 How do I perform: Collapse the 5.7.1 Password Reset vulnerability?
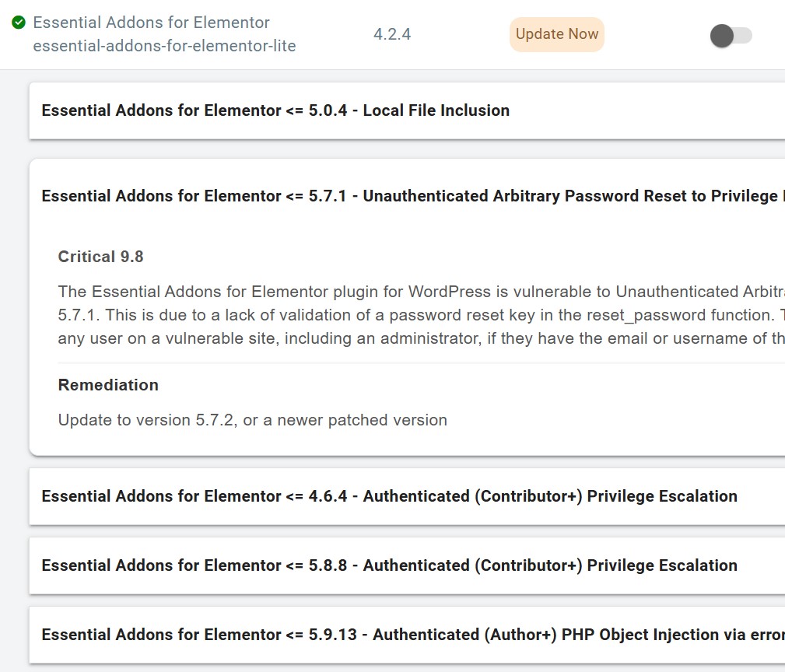pos(407,196)
